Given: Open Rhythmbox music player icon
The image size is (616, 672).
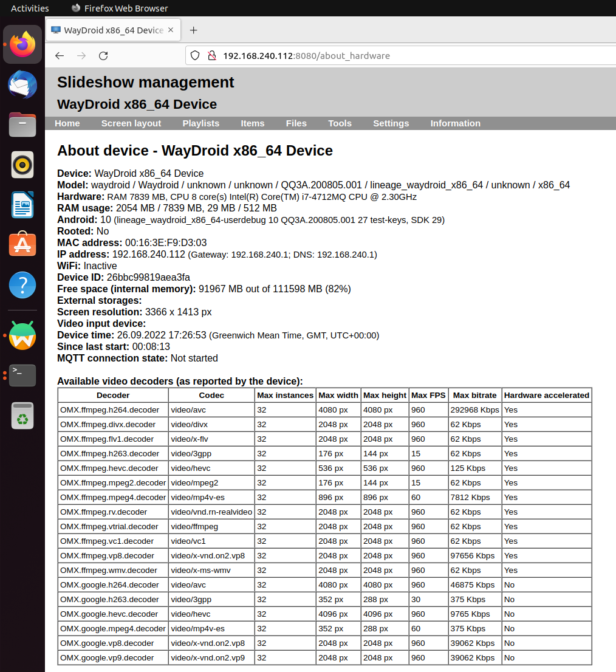Looking at the screenshot, I should pyautogui.click(x=22, y=165).
